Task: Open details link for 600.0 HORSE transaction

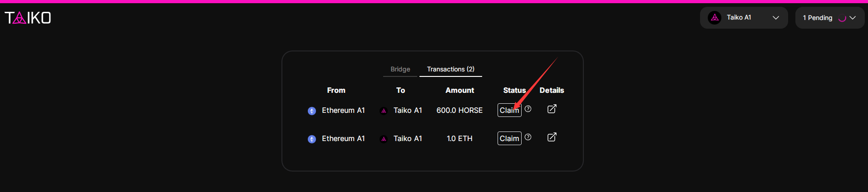Action: click(552, 109)
